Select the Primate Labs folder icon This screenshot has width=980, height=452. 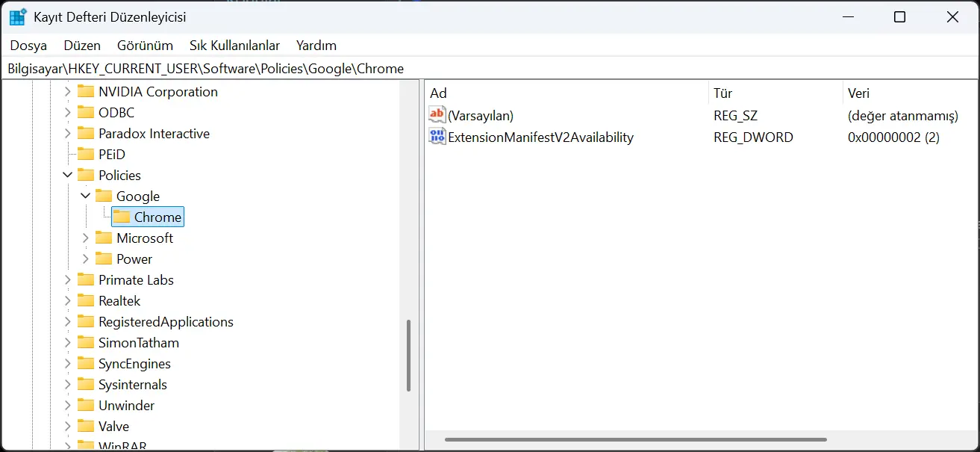click(86, 280)
